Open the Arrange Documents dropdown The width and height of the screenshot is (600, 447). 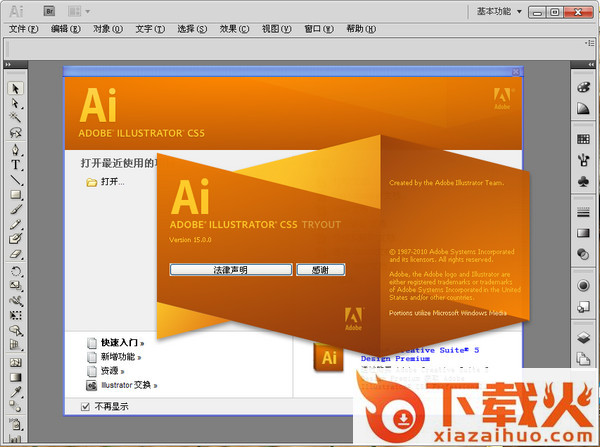[79, 11]
